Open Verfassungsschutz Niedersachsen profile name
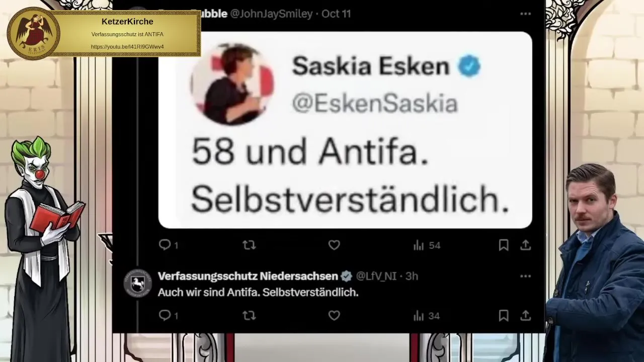The height and width of the screenshot is (362, 644). pos(248,276)
